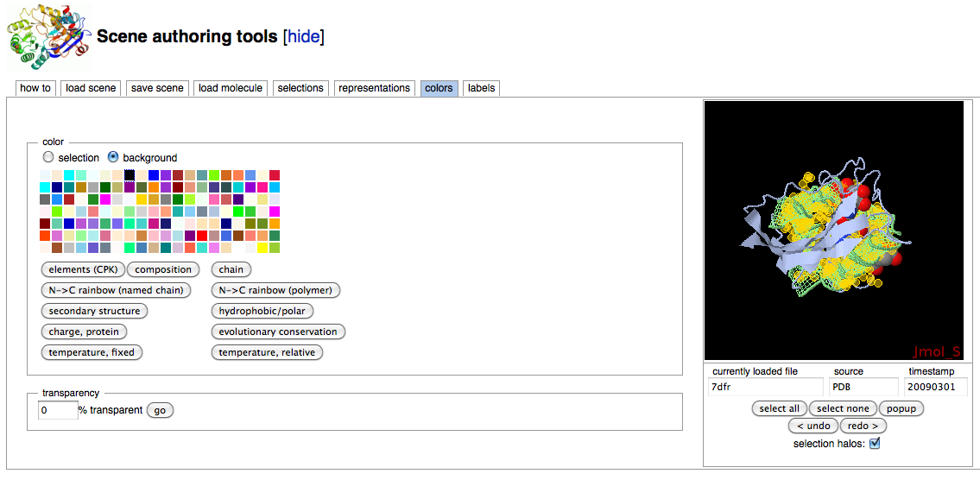Click the Jmol_S label in viewer
980x480 pixels.
coord(937,351)
